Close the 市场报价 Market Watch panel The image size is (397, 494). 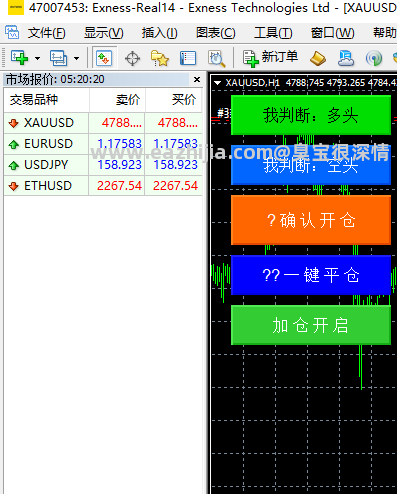click(x=197, y=79)
